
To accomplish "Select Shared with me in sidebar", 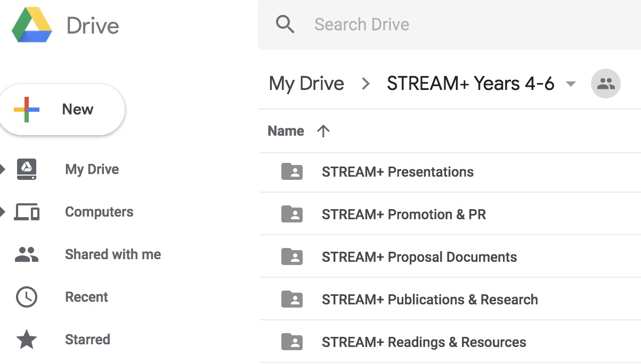I will [112, 254].
